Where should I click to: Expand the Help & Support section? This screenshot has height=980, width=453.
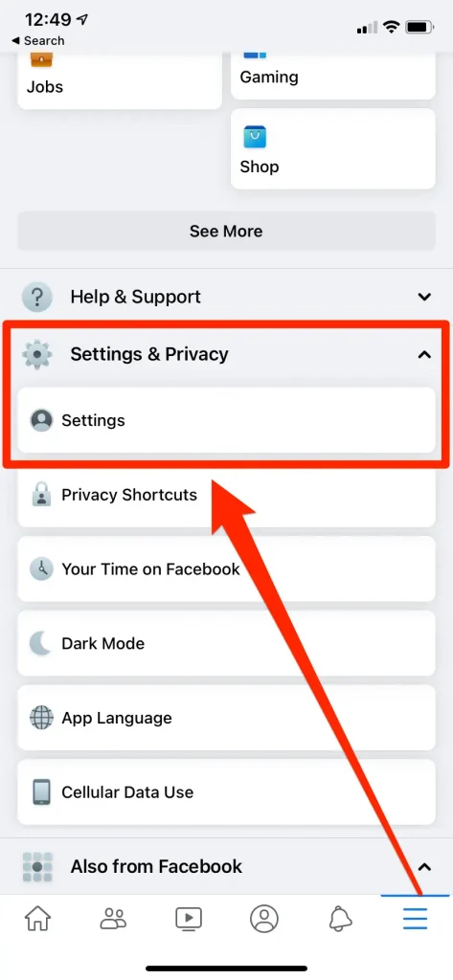226,297
